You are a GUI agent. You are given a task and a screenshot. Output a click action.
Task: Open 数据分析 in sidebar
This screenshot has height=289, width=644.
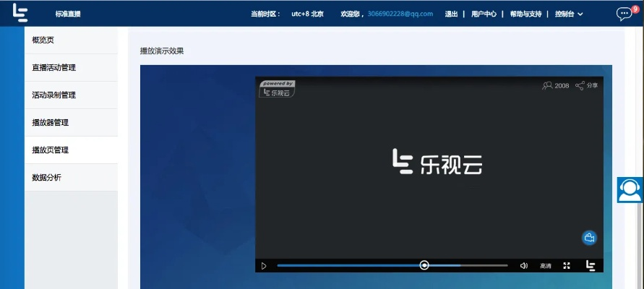[x=71, y=178]
